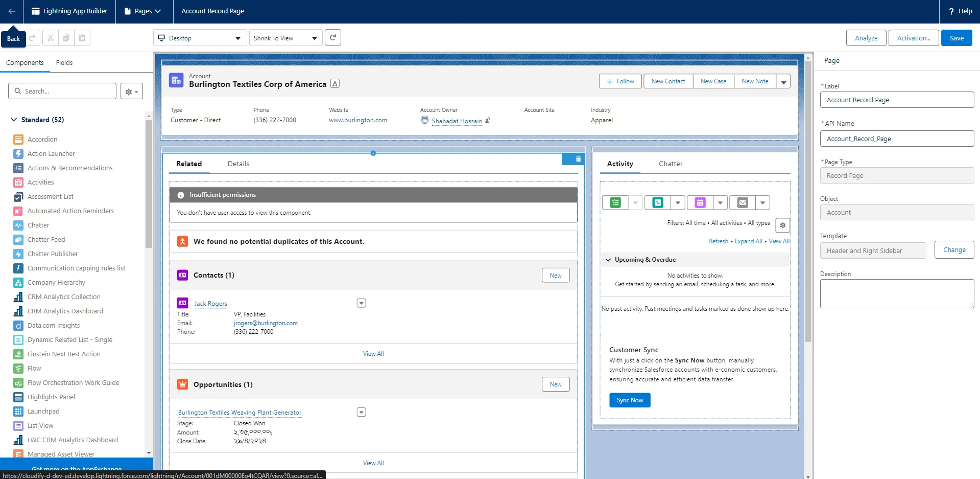
Task: Select the Activity tab
Action: (620, 164)
